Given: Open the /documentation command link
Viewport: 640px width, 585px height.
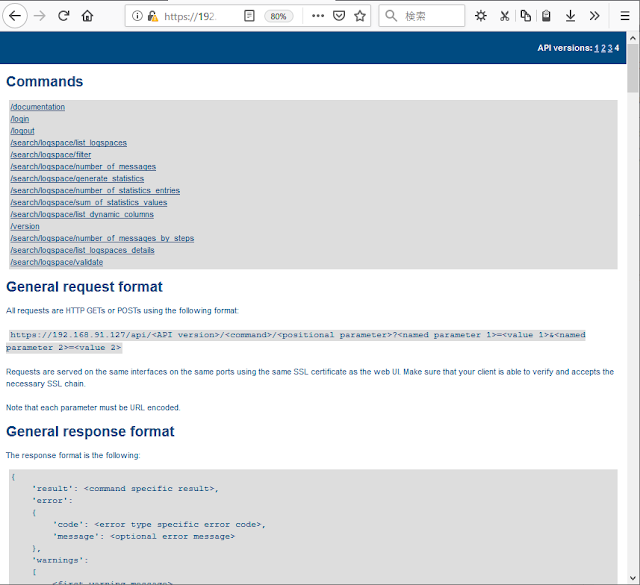Looking at the screenshot, I should click(38, 107).
